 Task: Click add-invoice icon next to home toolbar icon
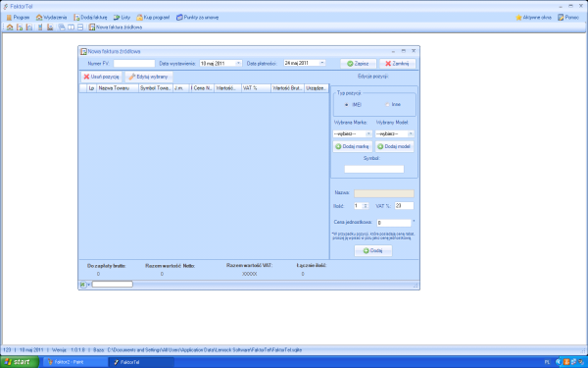click(20, 27)
